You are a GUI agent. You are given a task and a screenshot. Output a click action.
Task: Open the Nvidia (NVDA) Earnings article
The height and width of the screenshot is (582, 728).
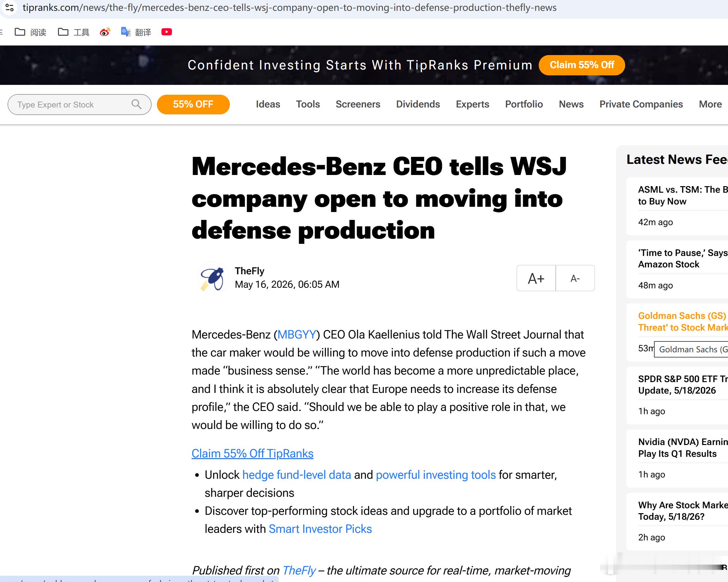click(683, 448)
